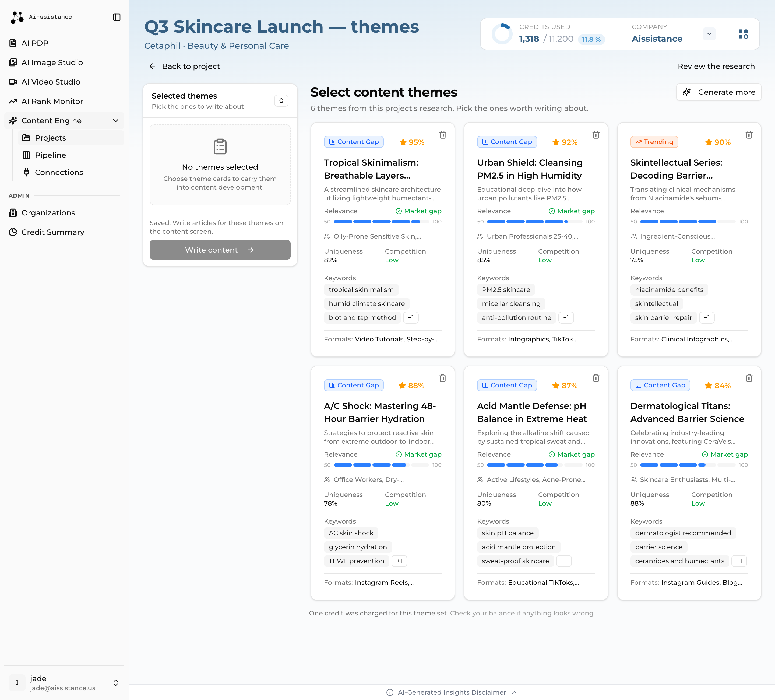Delete the Acid Mantle Defense theme
The image size is (775, 700).
coord(596,378)
